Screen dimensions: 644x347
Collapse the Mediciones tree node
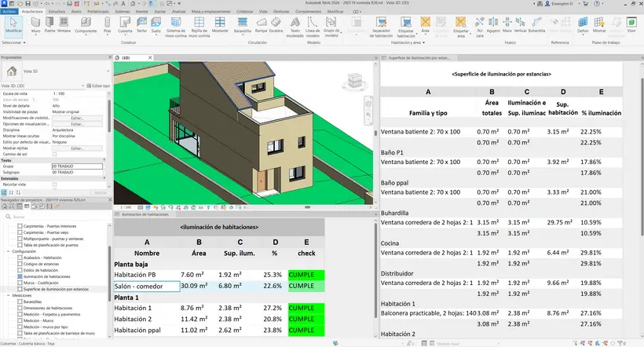[x=8, y=295]
